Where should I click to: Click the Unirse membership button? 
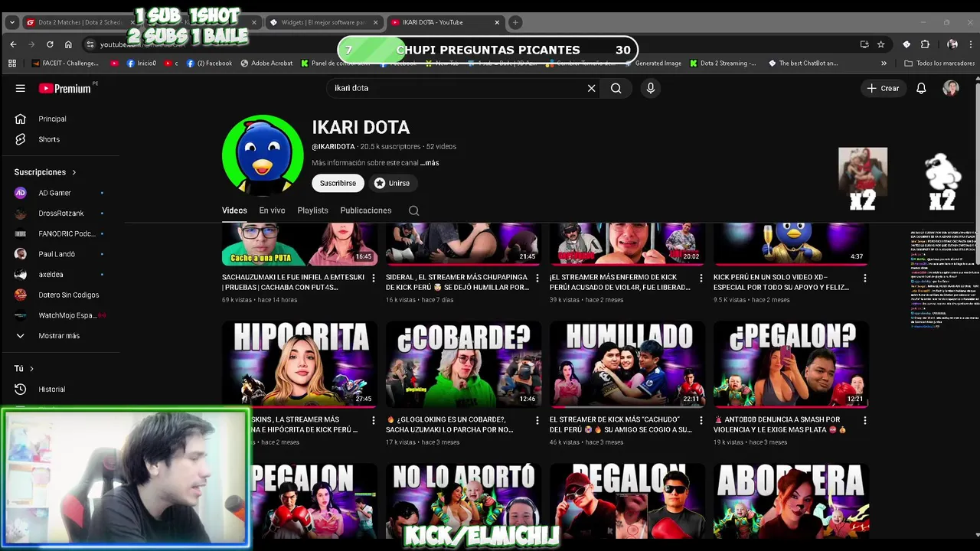point(392,183)
